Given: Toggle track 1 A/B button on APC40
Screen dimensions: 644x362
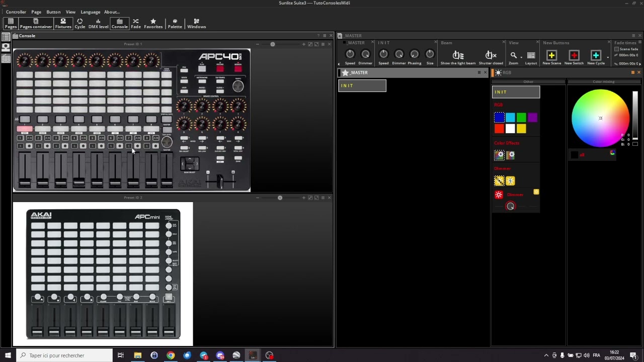Looking at the screenshot, I should click(x=29, y=138).
